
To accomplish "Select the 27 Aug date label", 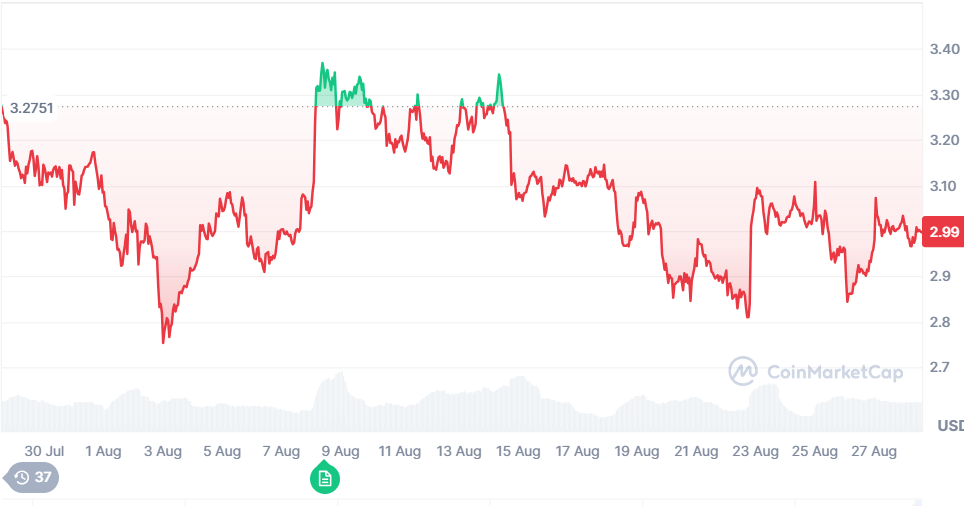I will [874, 451].
